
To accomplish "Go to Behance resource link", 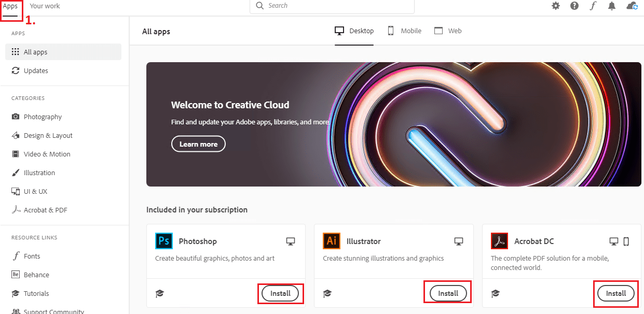I will [36, 275].
